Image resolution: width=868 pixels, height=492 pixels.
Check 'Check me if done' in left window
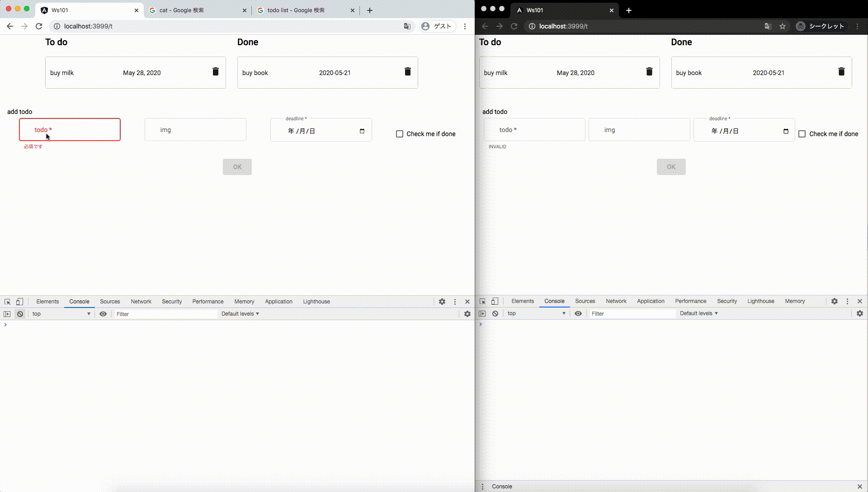click(400, 134)
